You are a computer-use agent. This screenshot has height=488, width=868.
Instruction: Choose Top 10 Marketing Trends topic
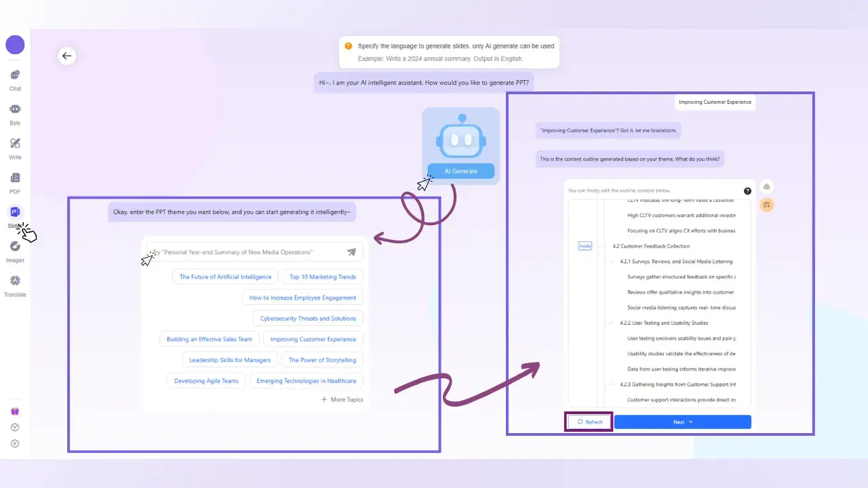[323, 277]
